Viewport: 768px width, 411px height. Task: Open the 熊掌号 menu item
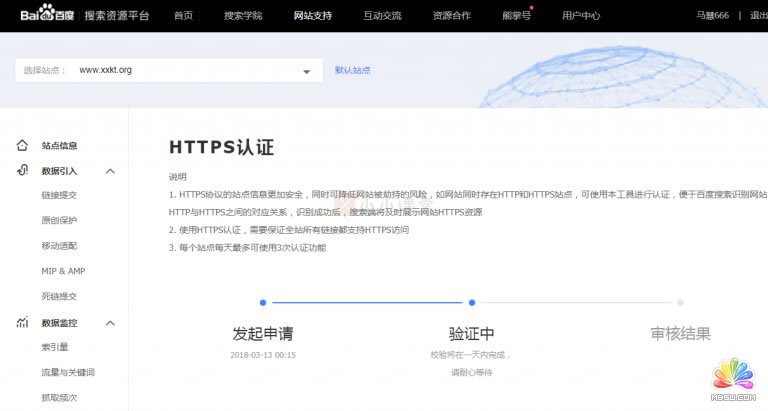click(516, 16)
